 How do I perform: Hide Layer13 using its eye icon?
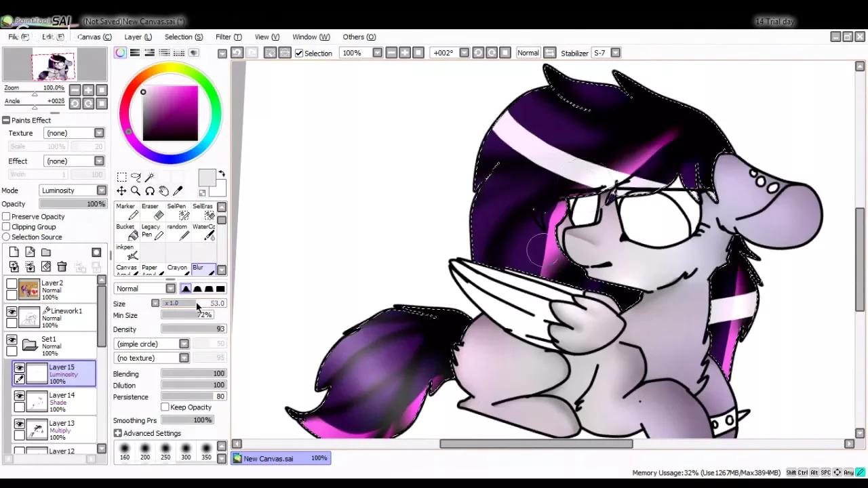[x=19, y=424]
